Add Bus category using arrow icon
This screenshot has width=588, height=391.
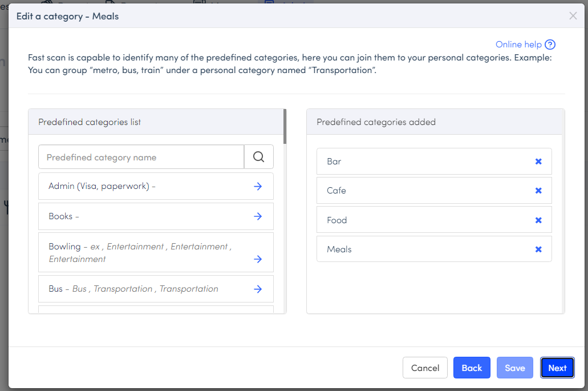tap(258, 289)
